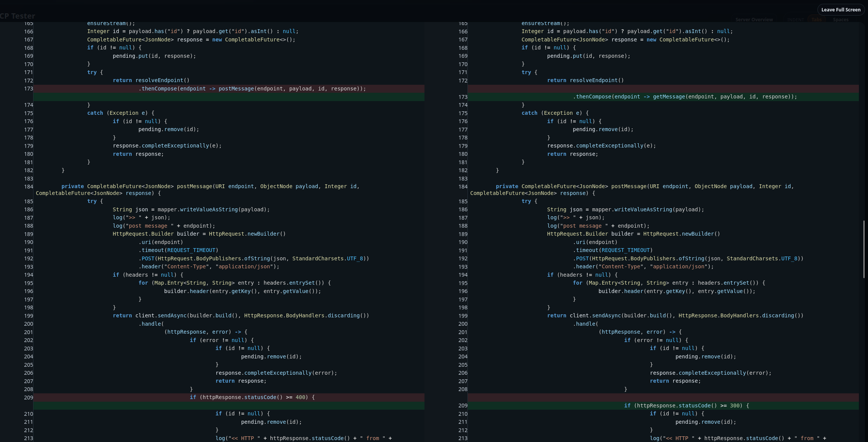
Task: Select the dimmed Tabs indent option
Action: pos(816,20)
